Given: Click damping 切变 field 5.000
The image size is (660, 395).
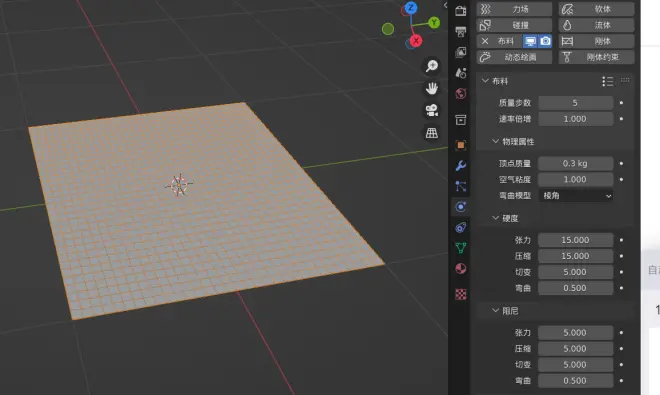Looking at the screenshot, I should click(576, 365).
